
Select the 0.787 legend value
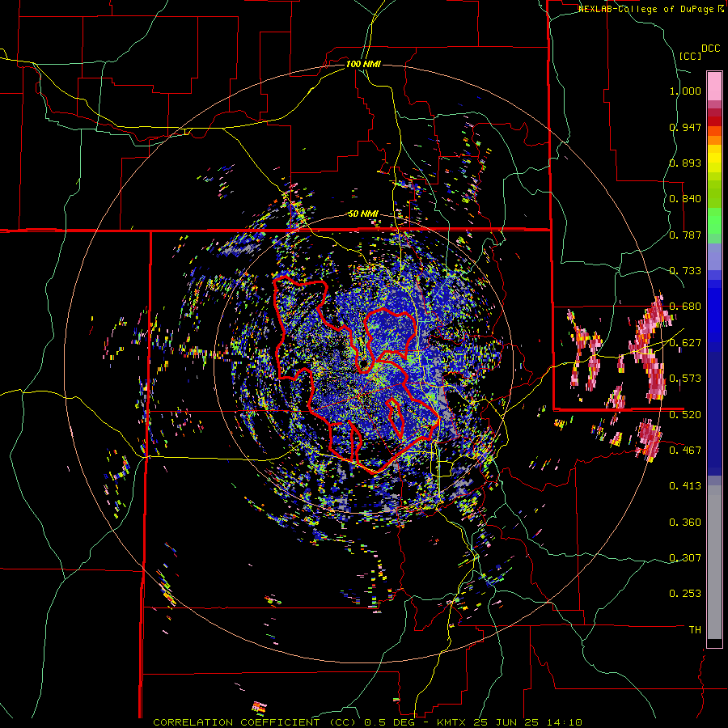(685, 235)
